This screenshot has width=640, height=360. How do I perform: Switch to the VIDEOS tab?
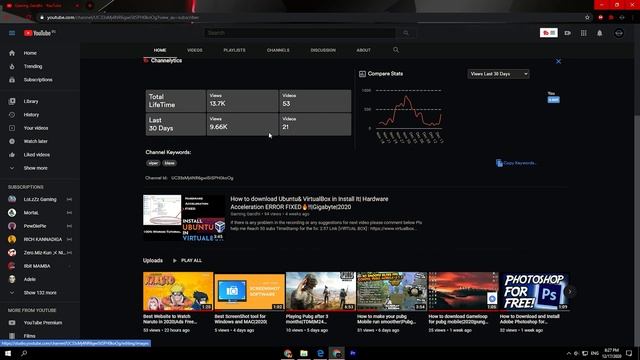[195, 50]
